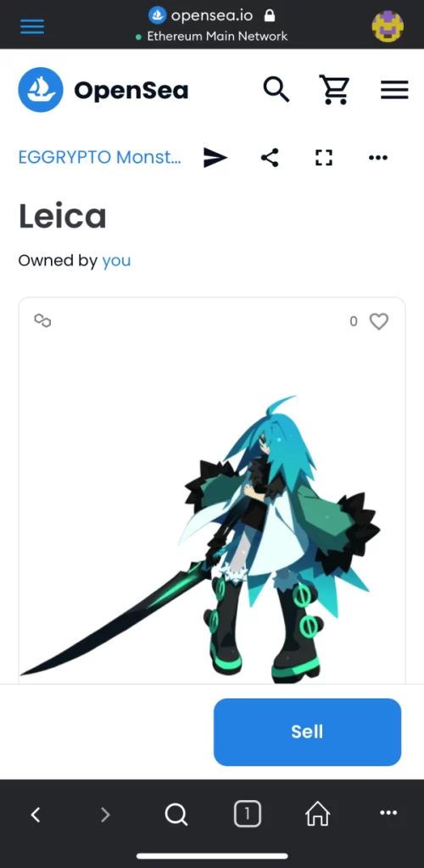
Task: Share the Leica item
Action: click(270, 158)
